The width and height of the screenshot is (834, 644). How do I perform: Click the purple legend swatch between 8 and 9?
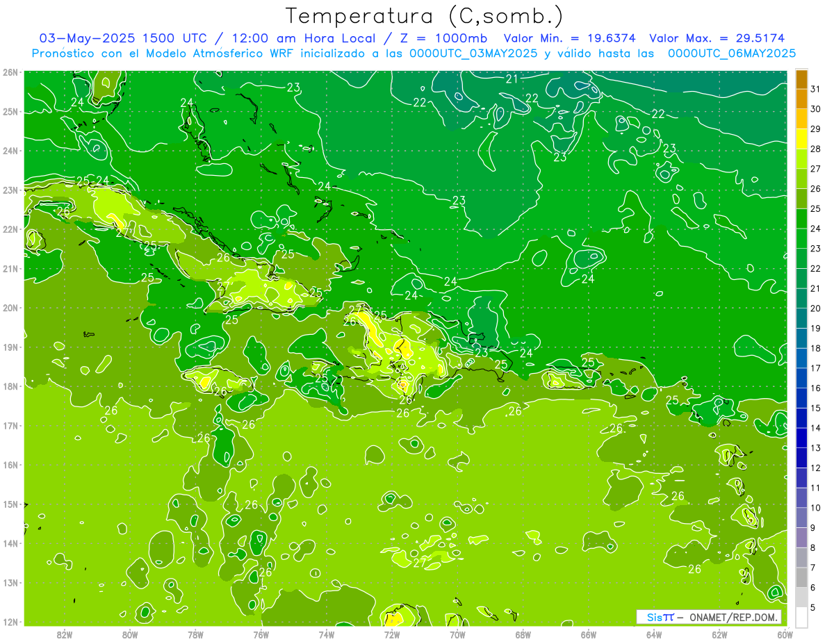[801, 538]
